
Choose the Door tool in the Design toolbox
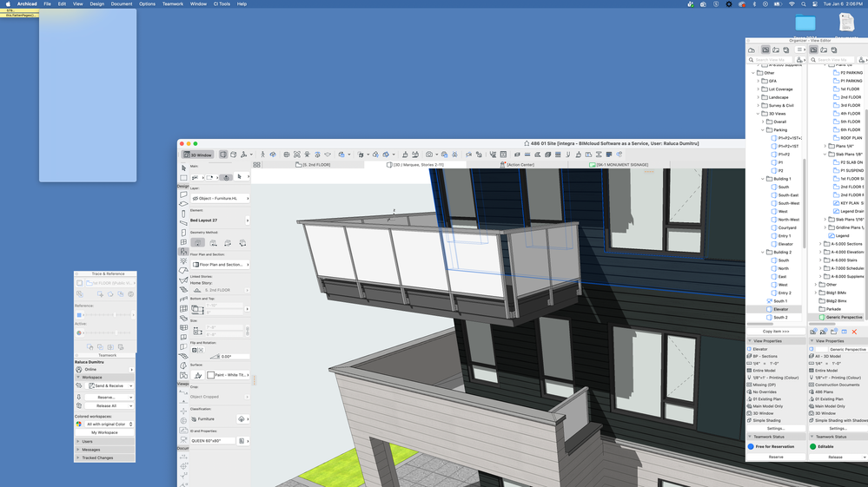[x=183, y=233]
